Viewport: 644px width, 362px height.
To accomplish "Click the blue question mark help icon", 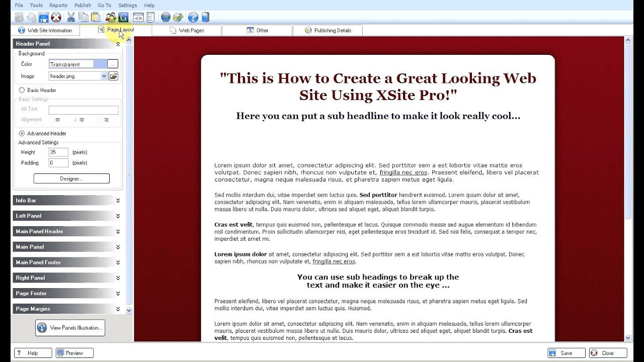I will (x=193, y=17).
